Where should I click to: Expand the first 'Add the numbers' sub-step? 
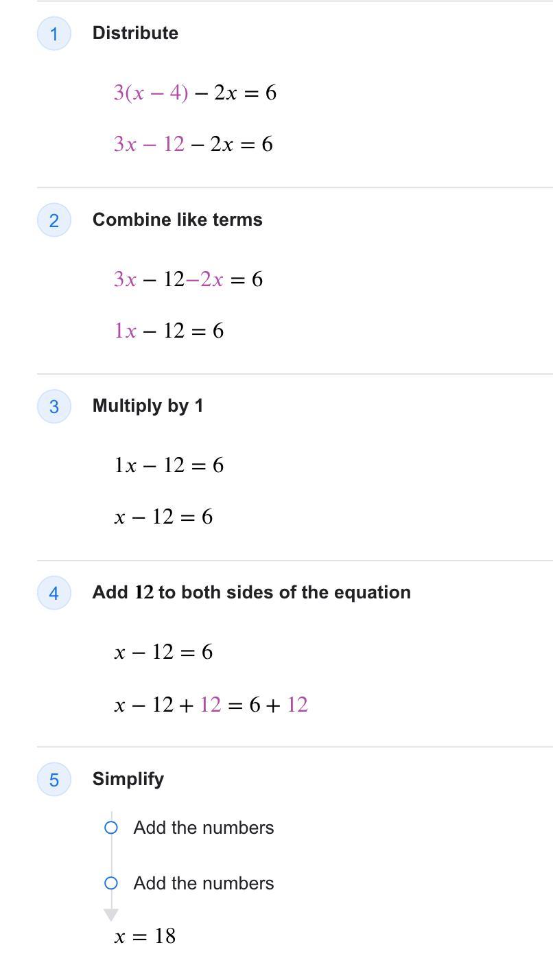pyautogui.click(x=204, y=828)
